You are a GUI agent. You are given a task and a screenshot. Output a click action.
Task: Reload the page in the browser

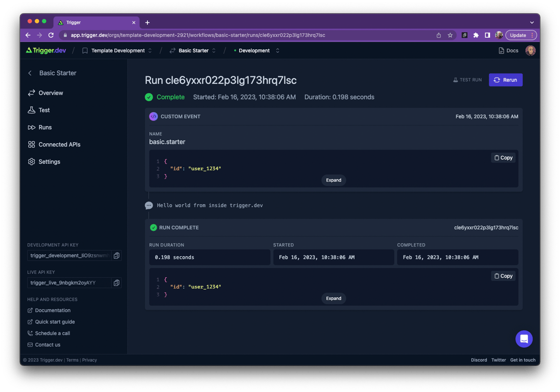[51, 35]
